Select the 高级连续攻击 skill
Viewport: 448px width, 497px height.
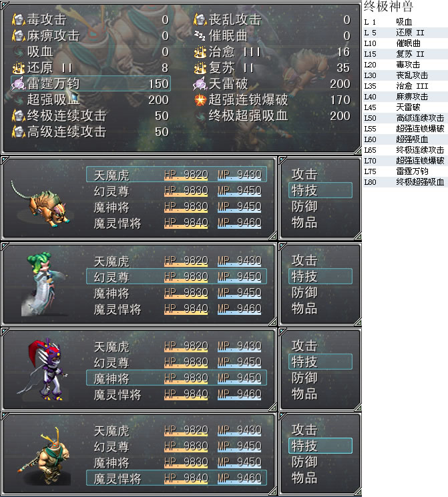[x=91, y=132]
